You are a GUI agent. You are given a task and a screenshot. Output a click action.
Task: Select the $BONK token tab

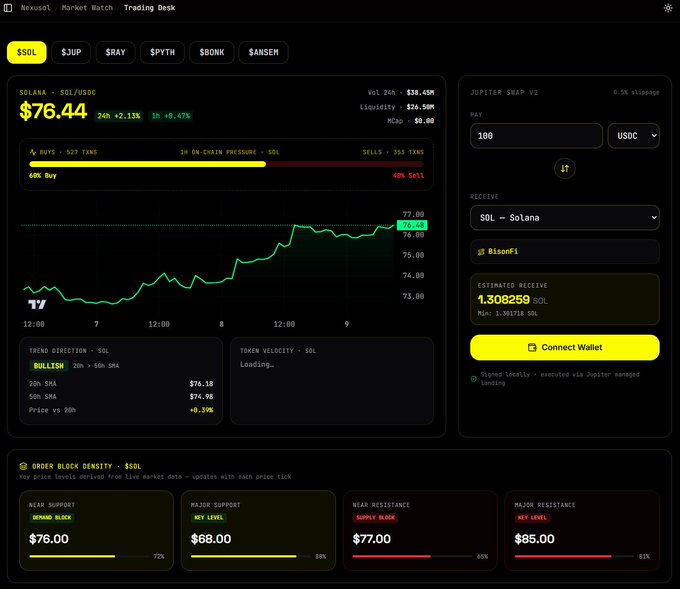point(212,52)
